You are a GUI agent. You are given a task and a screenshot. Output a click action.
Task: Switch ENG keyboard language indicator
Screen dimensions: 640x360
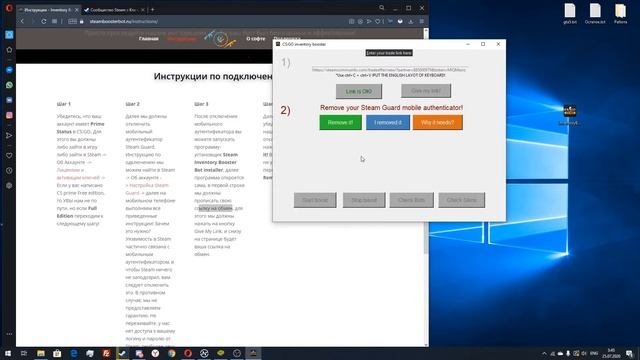[594, 353]
